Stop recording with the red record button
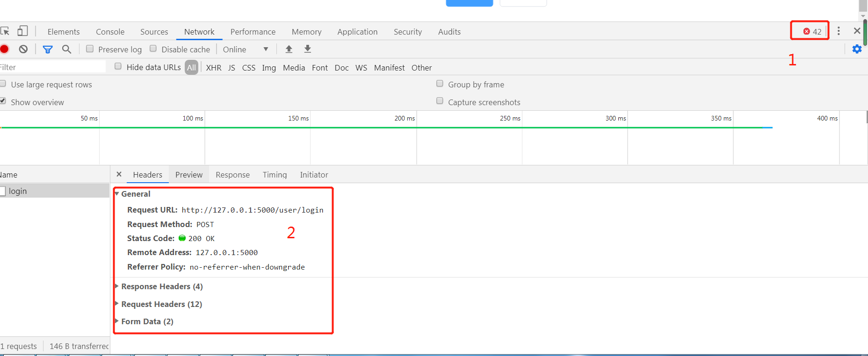 (x=5, y=49)
